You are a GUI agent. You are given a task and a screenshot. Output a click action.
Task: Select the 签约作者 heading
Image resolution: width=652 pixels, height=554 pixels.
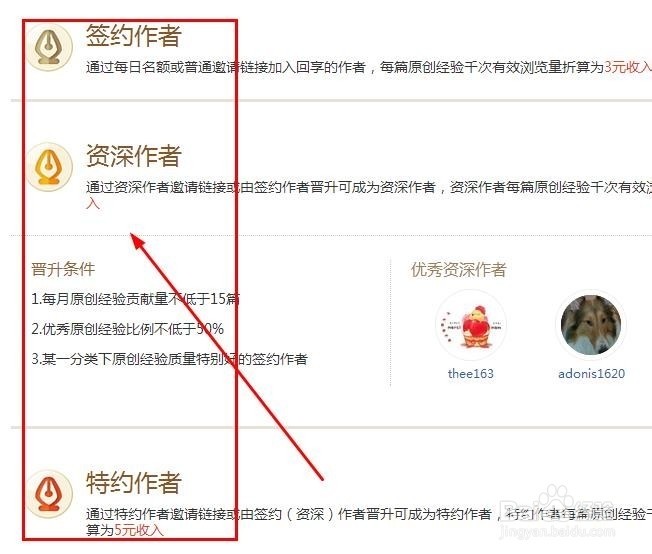click(x=133, y=35)
